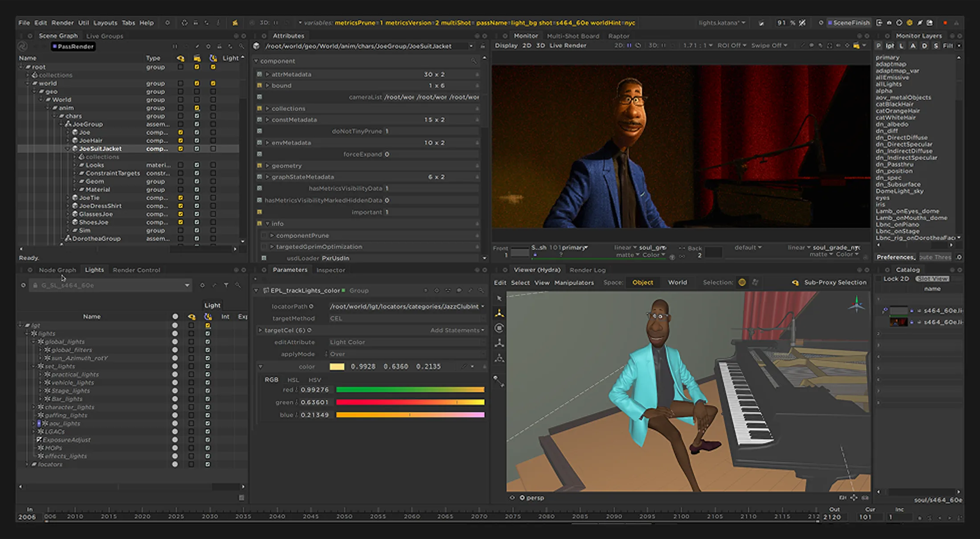Click Add Statements dropdown
980x539 pixels.
457,330
